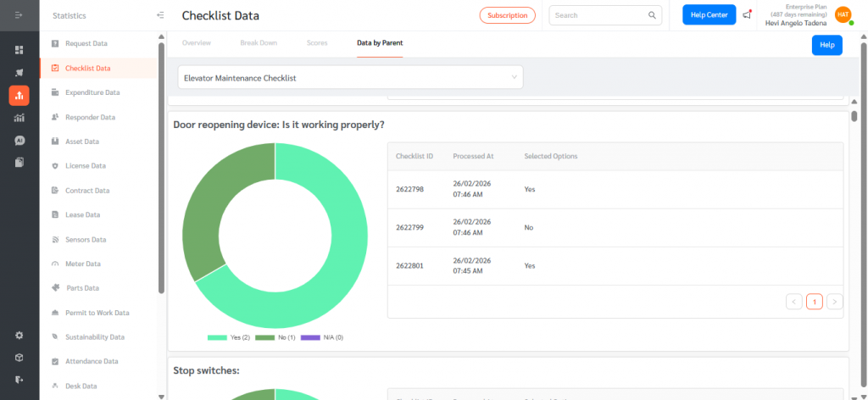Viewport: 868px width, 400px height.
Task: Collapse the Statistics panel using the header icon
Action: (x=160, y=15)
